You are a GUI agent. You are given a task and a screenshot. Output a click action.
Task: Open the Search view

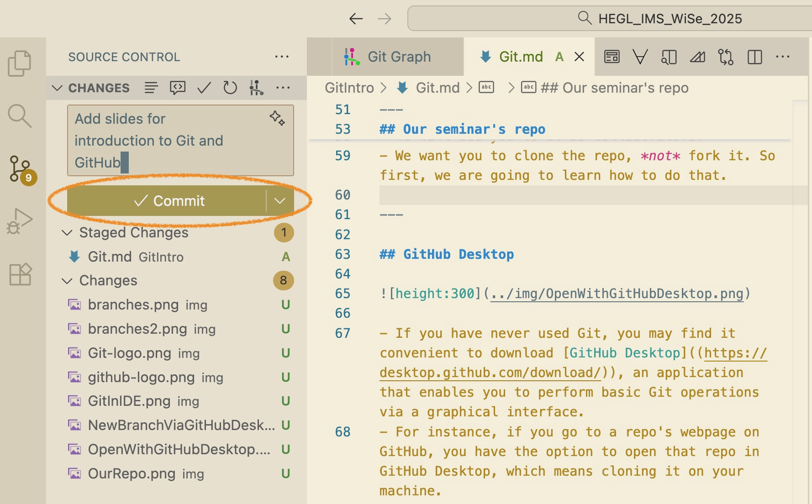20,116
